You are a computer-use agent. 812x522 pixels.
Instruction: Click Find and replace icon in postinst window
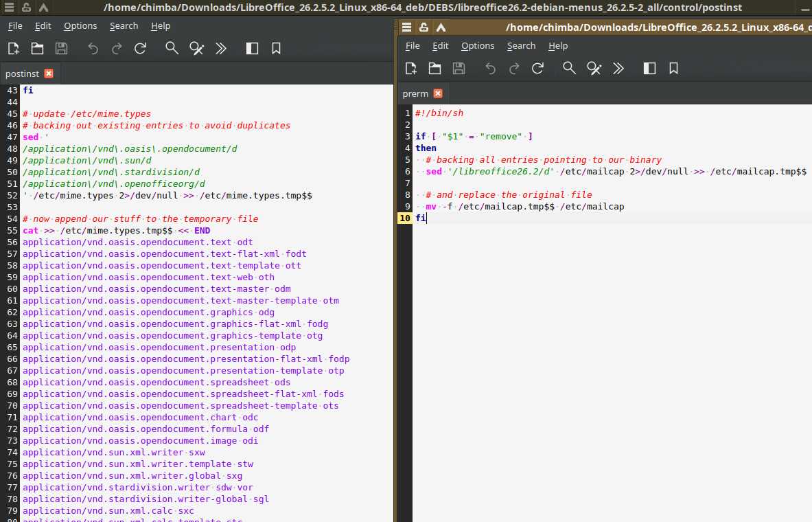tap(196, 49)
